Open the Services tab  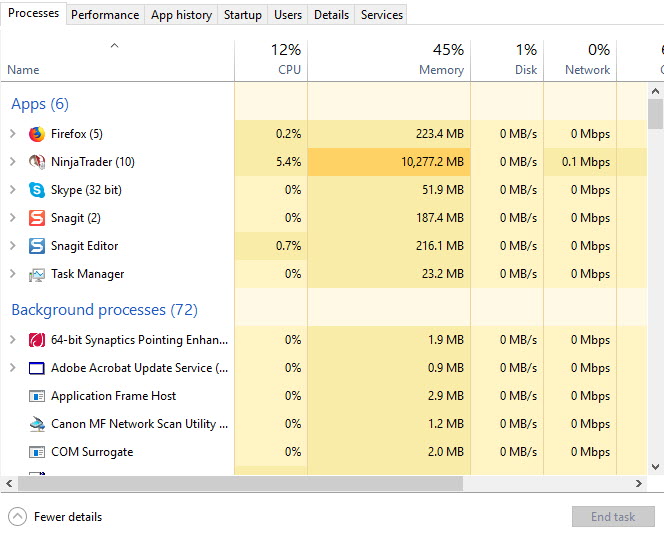(382, 15)
